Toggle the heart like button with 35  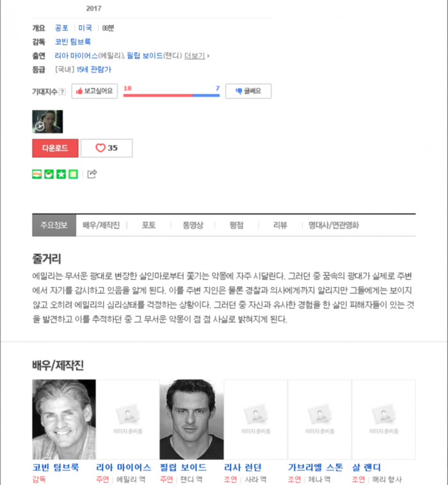click(x=106, y=148)
